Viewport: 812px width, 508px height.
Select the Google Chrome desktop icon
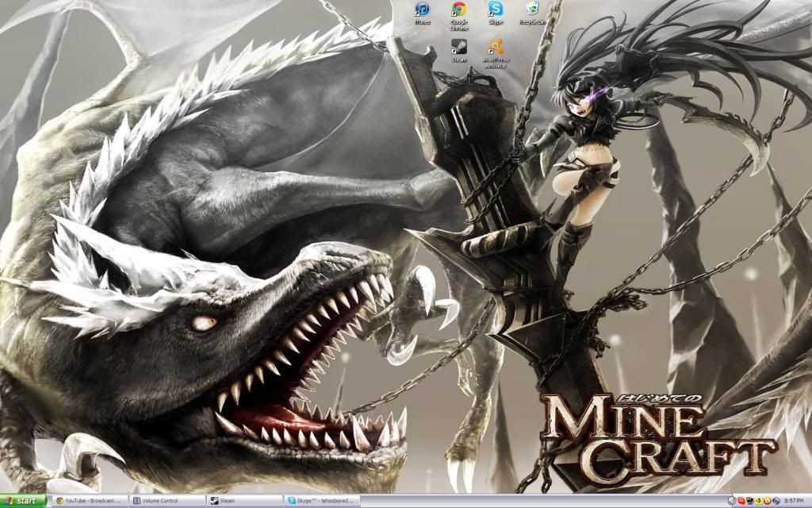[x=458, y=11]
